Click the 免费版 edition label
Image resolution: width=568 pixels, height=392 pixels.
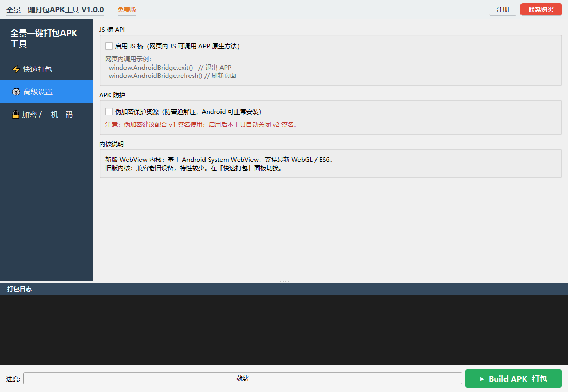(127, 10)
